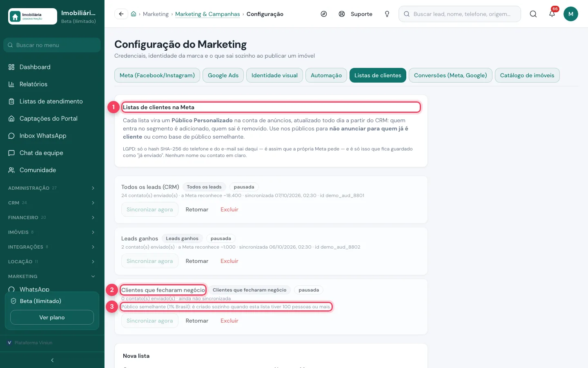The image size is (588, 368).
Task: Open notifications bell with 66 badge
Action: (x=552, y=14)
